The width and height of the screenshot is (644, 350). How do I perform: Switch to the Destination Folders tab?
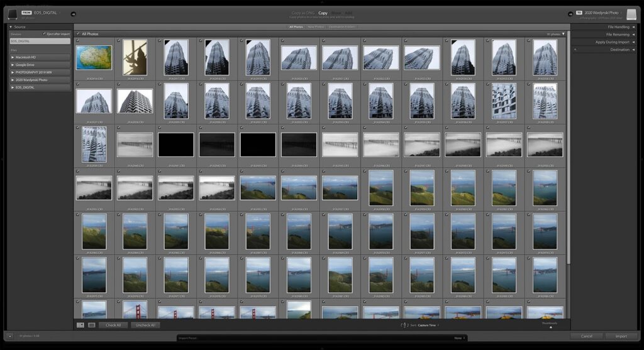341,26
